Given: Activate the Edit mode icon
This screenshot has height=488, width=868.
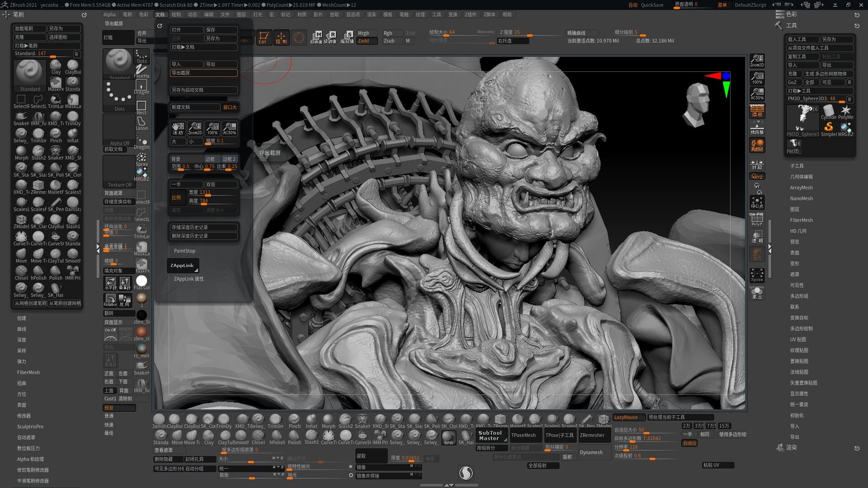Looking at the screenshot, I should click(263, 37).
